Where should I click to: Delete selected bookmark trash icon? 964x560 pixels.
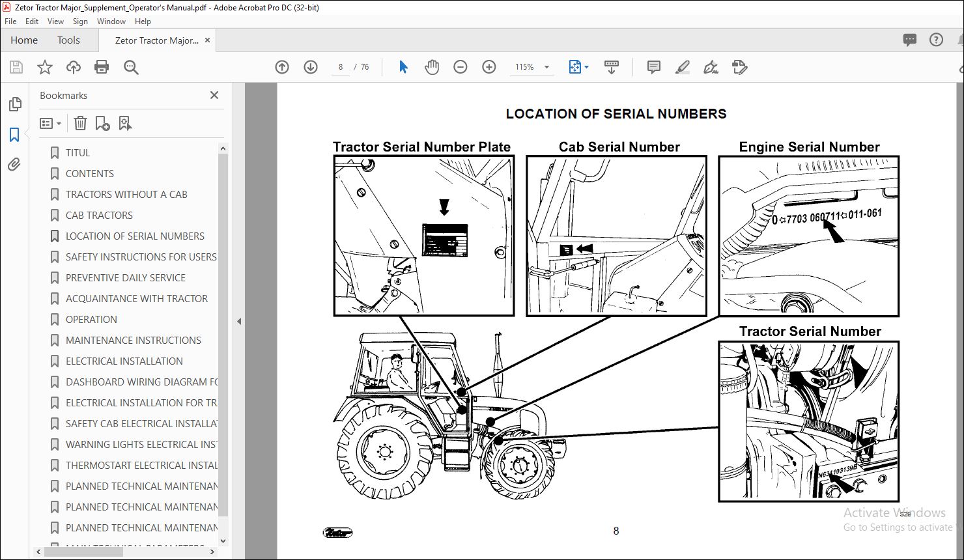(x=80, y=123)
